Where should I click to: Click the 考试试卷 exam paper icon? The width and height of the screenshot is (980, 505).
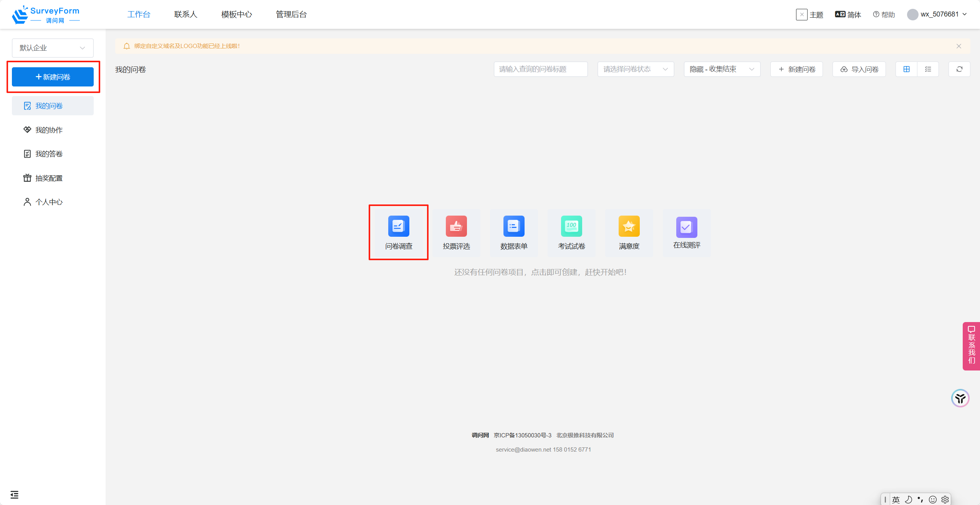tap(571, 226)
